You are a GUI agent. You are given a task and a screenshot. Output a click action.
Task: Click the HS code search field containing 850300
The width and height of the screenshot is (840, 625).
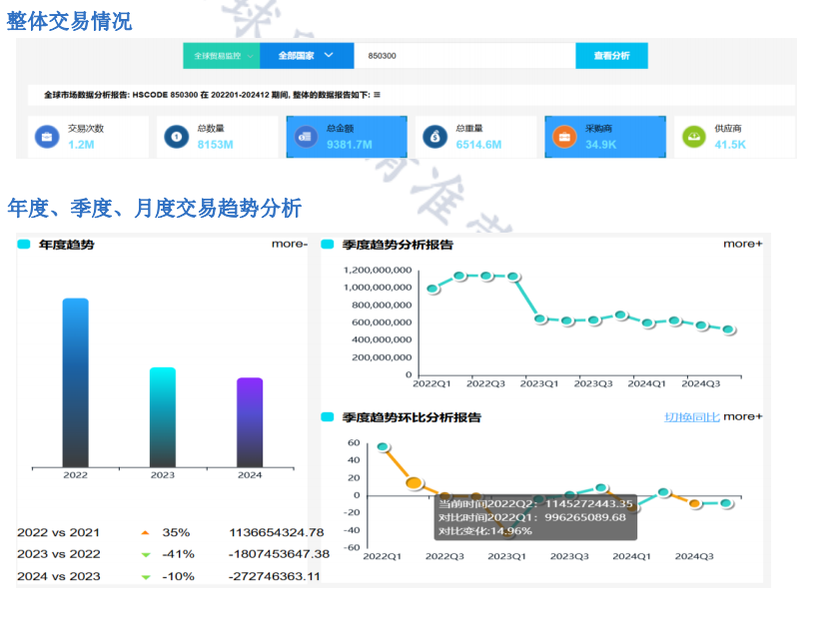(464, 56)
